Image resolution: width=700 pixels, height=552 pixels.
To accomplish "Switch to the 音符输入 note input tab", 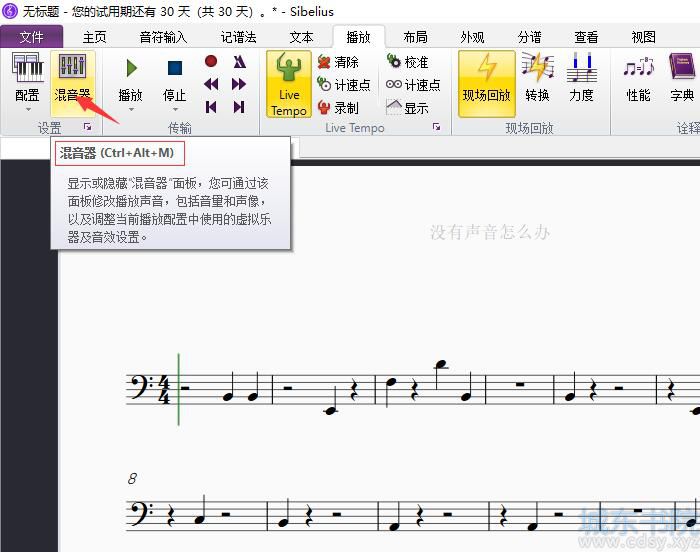I will click(x=163, y=37).
